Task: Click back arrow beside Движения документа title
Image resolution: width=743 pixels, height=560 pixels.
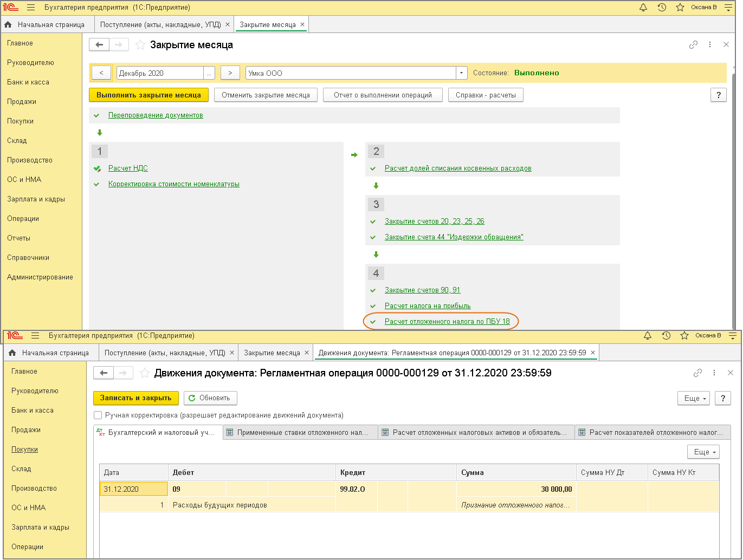Action: coord(104,373)
